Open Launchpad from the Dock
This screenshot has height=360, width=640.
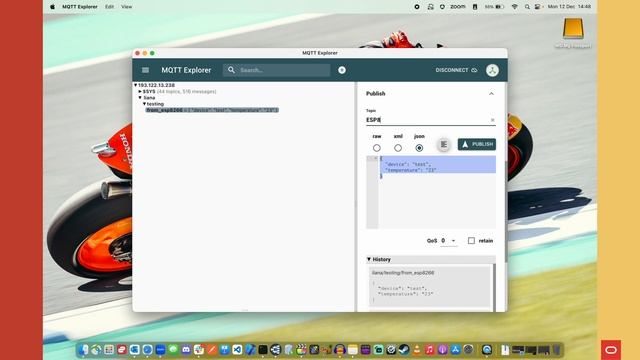point(109,350)
